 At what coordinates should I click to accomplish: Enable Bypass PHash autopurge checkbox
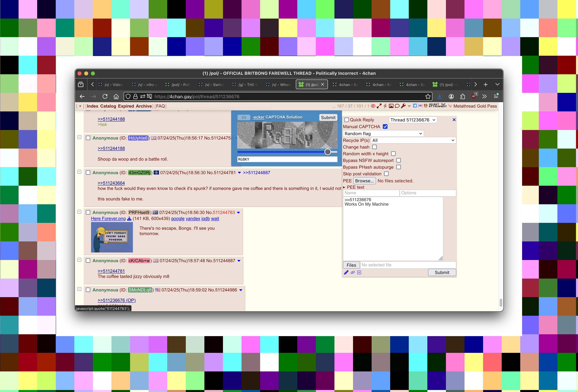399,167
